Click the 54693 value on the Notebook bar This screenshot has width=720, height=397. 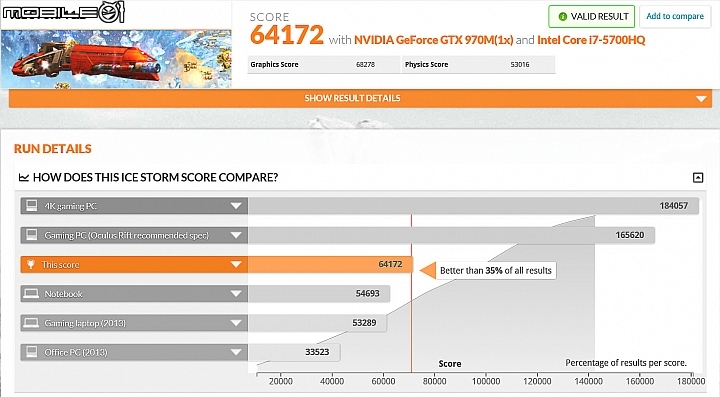367,293
